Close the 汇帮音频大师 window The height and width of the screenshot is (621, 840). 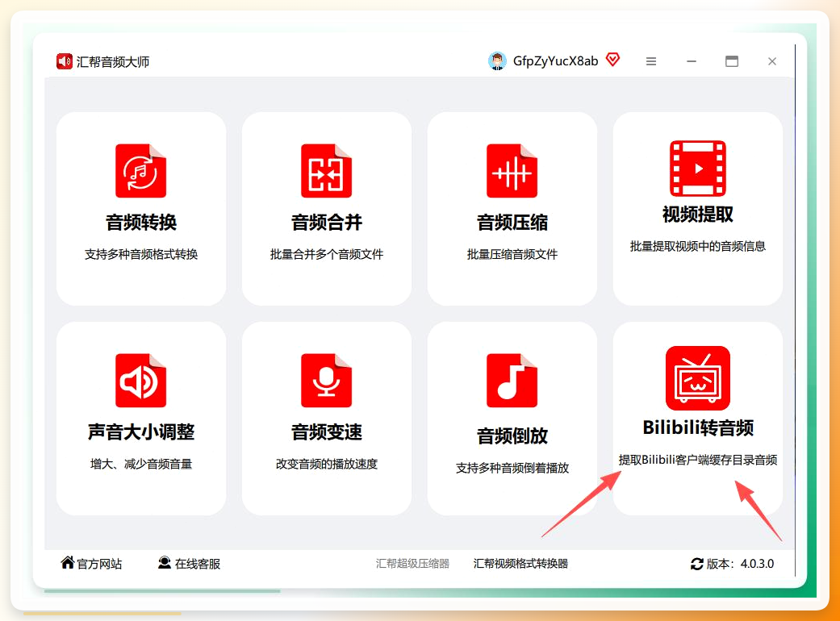pyautogui.click(x=772, y=61)
